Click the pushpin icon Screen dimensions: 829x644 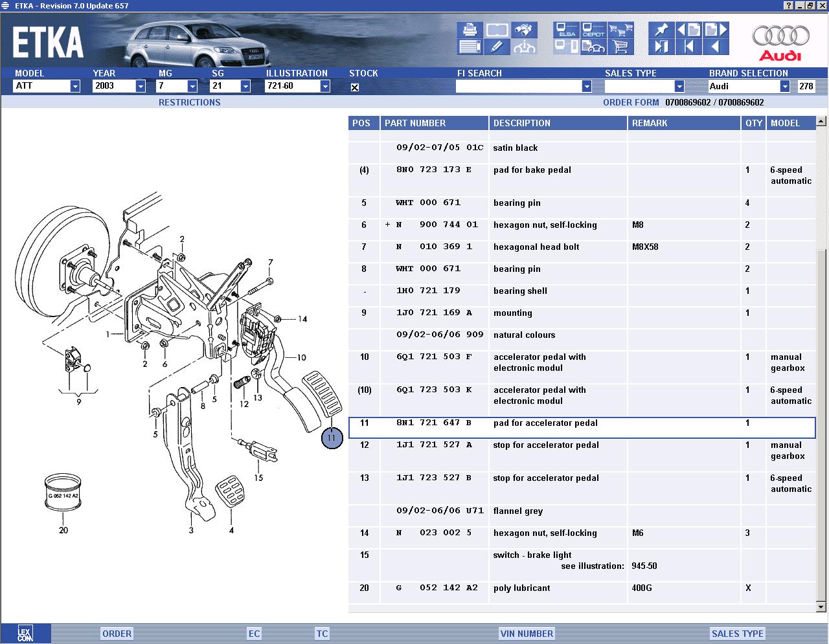(661, 30)
